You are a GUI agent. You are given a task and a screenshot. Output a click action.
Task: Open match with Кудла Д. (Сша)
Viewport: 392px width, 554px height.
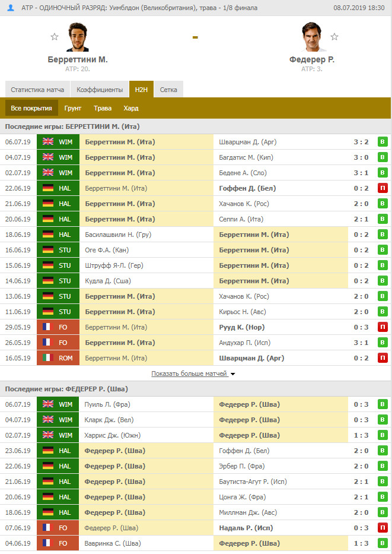[107, 281]
